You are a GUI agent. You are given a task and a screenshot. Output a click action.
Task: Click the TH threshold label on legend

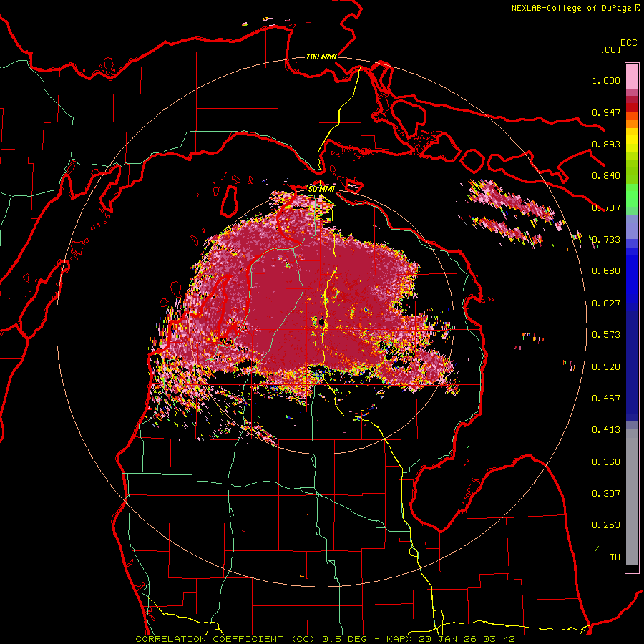coord(615,557)
